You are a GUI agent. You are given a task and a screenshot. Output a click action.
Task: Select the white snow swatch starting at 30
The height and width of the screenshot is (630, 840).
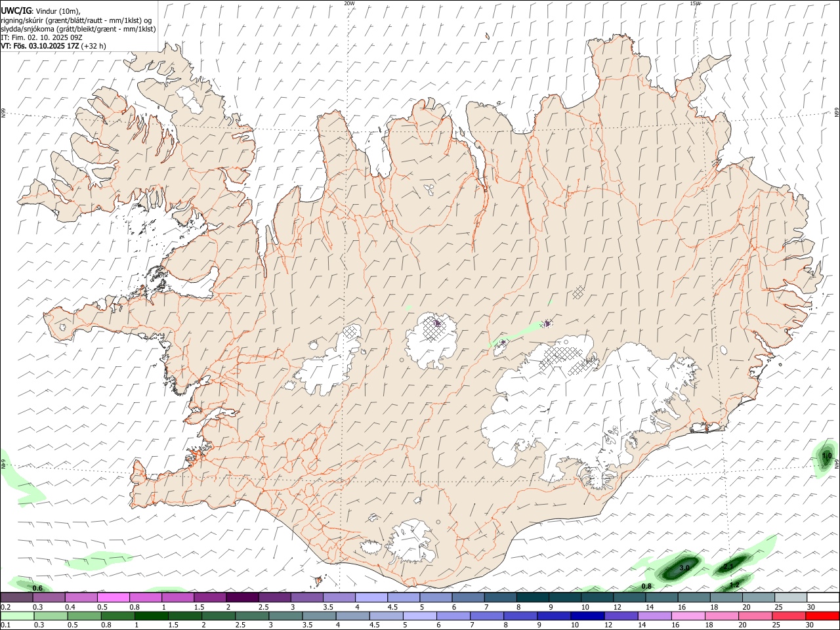tap(823, 597)
